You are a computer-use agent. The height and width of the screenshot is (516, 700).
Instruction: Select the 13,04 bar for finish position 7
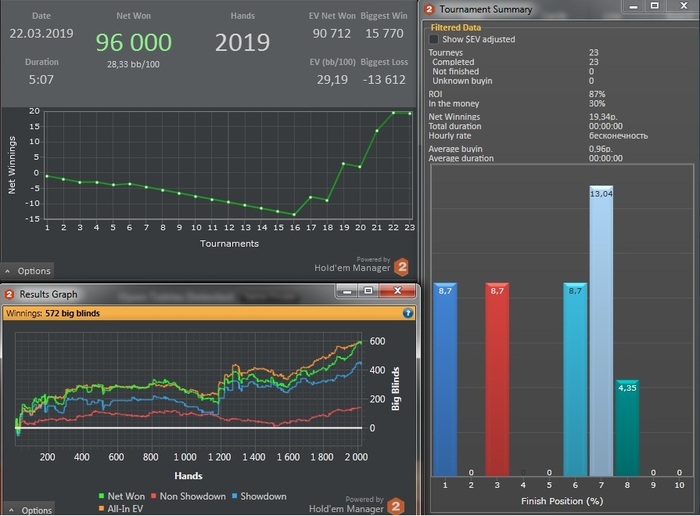point(601,331)
